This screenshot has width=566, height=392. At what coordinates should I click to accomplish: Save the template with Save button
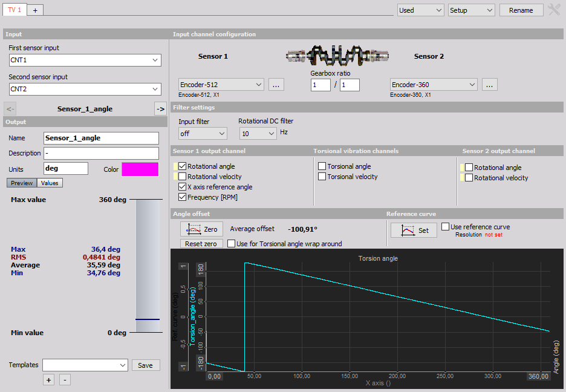click(x=146, y=365)
